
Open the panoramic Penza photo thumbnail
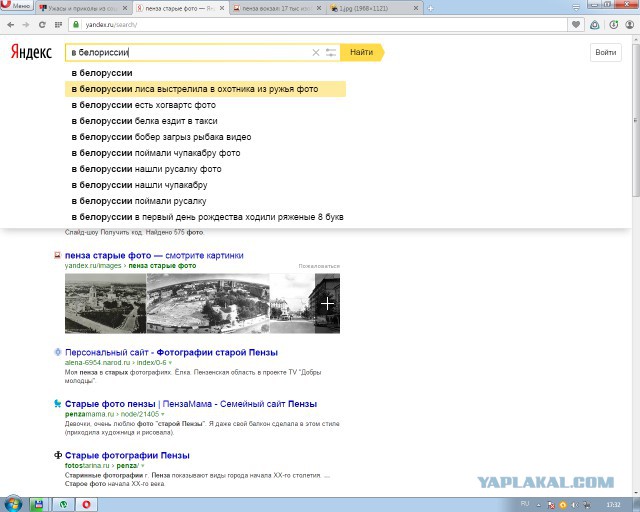coord(208,303)
